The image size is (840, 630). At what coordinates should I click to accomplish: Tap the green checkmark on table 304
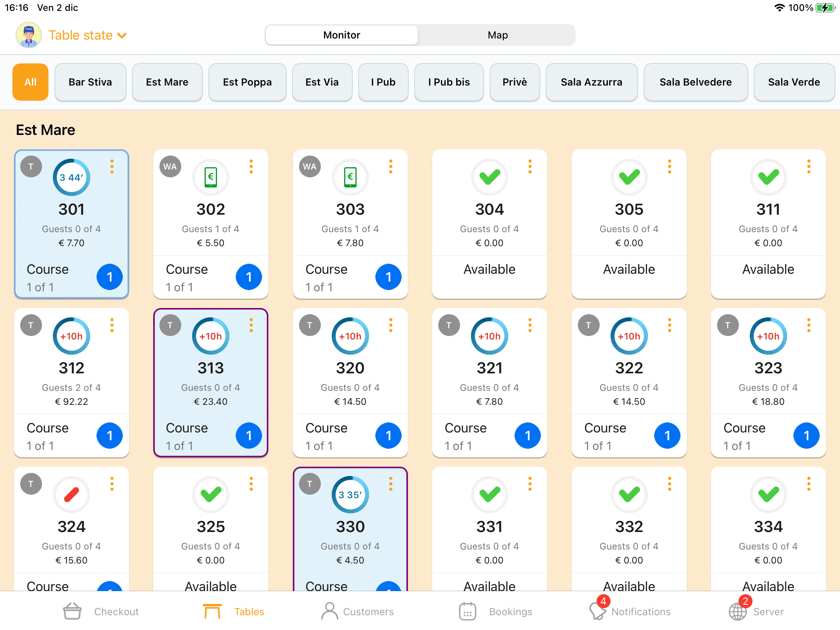click(x=490, y=177)
